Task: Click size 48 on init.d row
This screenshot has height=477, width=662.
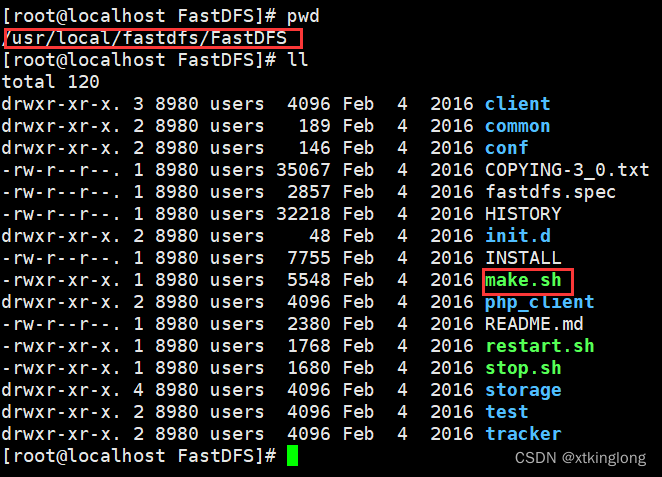Action: point(320,236)
